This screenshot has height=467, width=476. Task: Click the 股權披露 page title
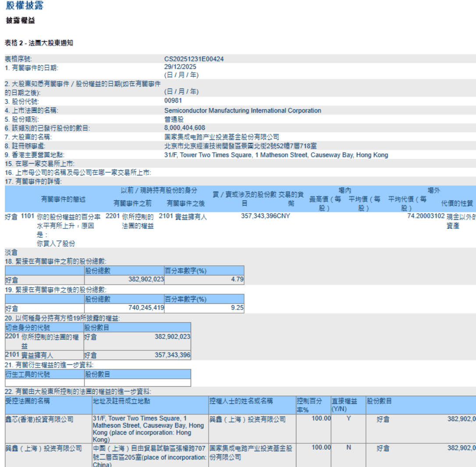[24, 6]
